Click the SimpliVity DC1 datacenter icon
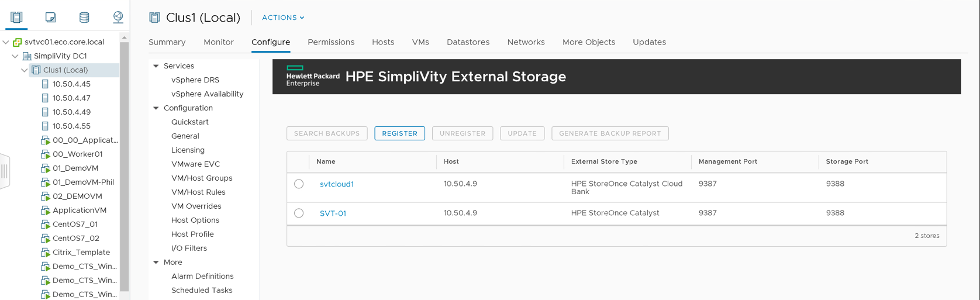980x300 pixels. coord(27,56)
